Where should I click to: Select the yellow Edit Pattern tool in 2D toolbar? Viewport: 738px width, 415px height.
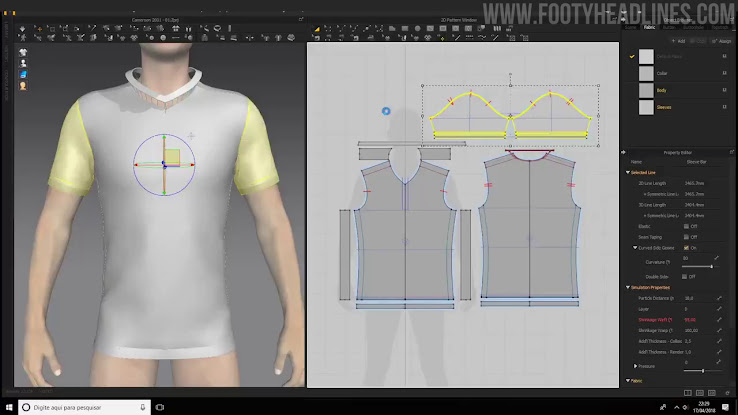coord(317,29)
